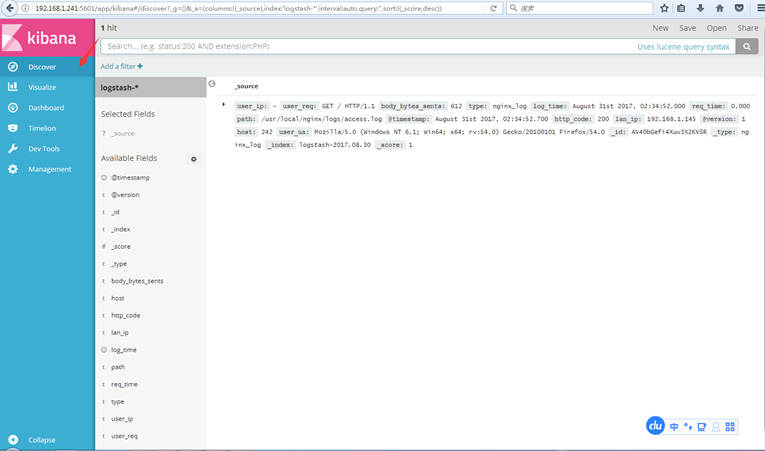Select the _index field
Screen dimensions: 765x451
[x=121, y=229]
